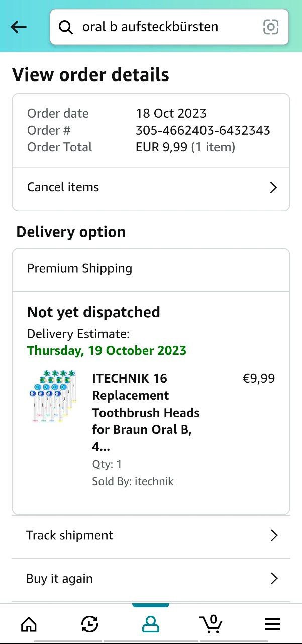This screenshot has width=302, height=644.
Task: Tap the search magnifier icon
Action: 66,27
